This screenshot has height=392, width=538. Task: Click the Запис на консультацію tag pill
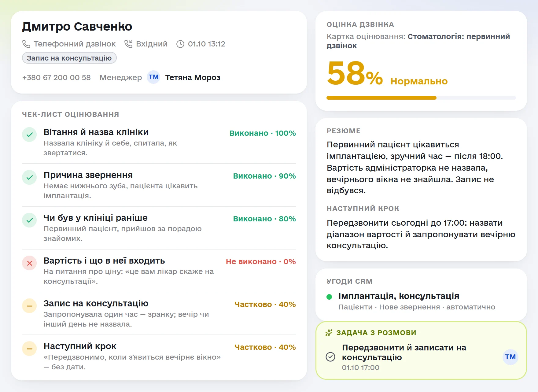[69, 58]
